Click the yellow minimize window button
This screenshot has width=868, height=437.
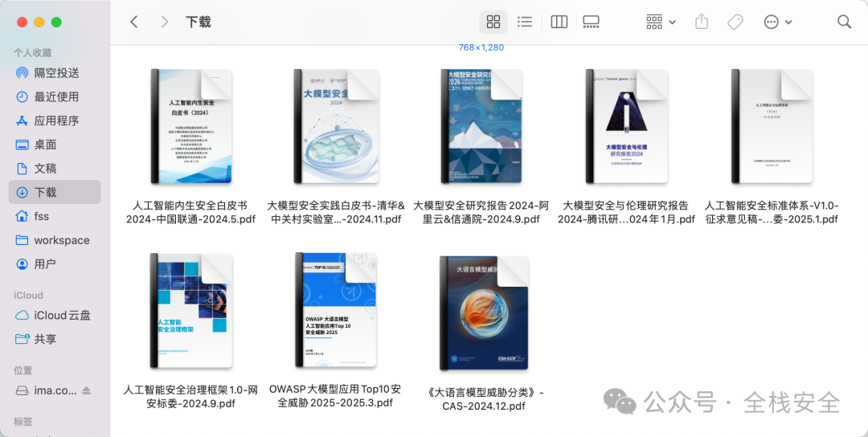pos(39,22)
